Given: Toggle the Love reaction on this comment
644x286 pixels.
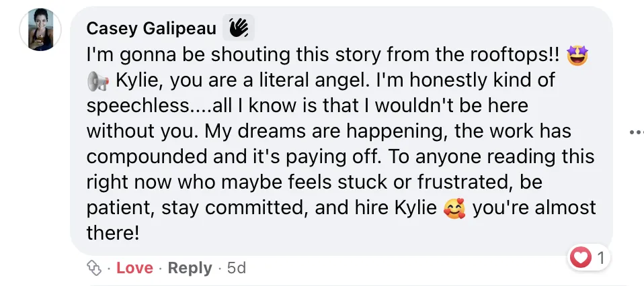Looking at the screenshot, I should [134, 268].
